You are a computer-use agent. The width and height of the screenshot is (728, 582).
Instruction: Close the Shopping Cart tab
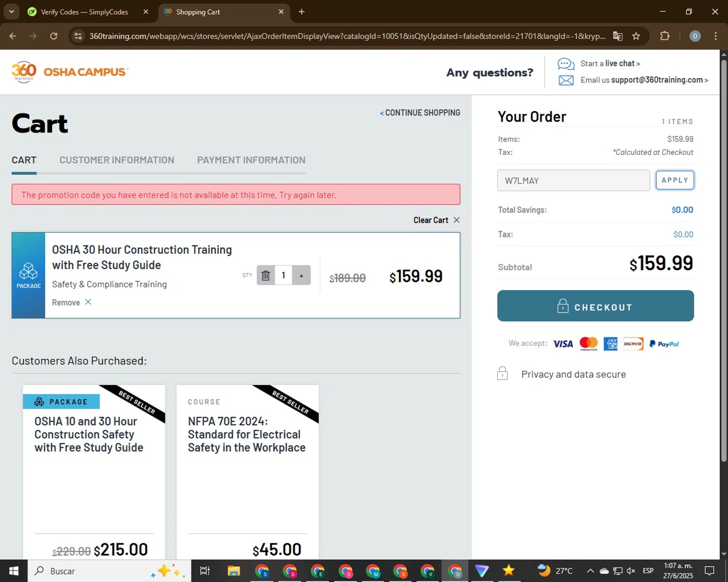pyautogui.click(x=281, y=12)
